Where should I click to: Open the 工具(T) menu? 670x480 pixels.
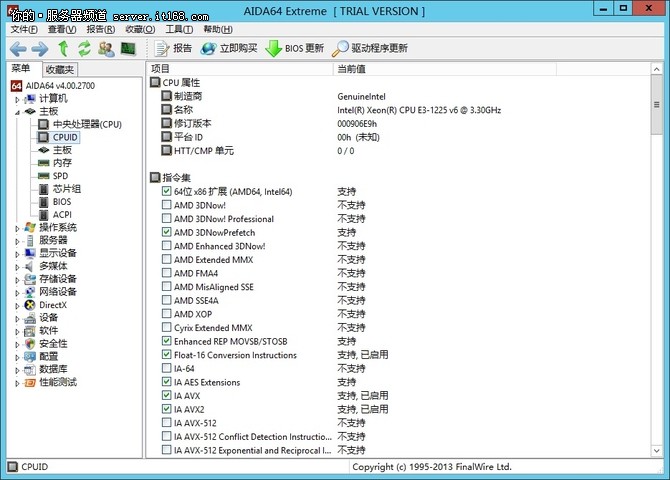click(179, 29)
